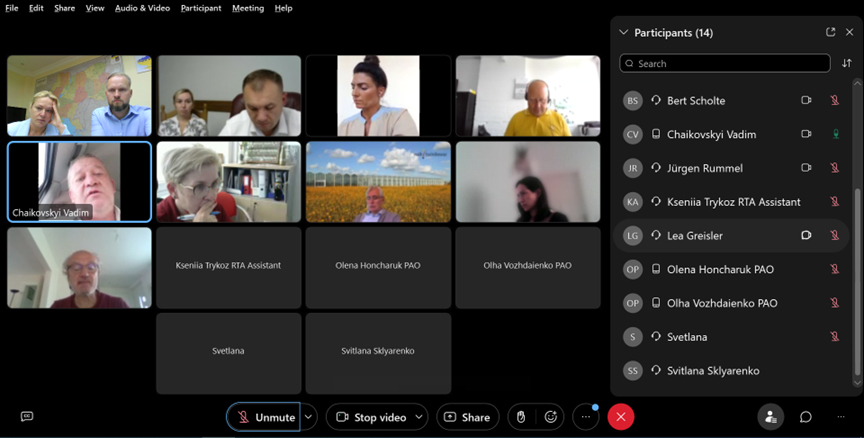Click the participant Search field
This screenshot has width=864, height=438.
click(x=725, y=63)
